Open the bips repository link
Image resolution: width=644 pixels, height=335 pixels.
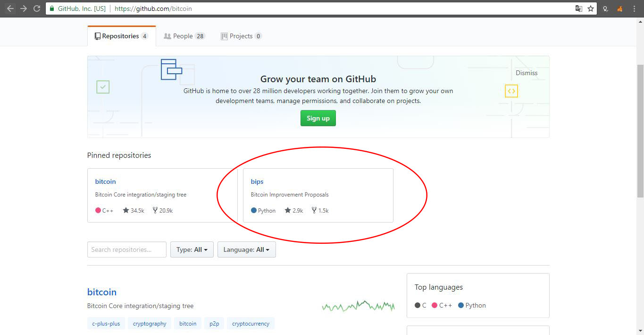tap(257, 181)
